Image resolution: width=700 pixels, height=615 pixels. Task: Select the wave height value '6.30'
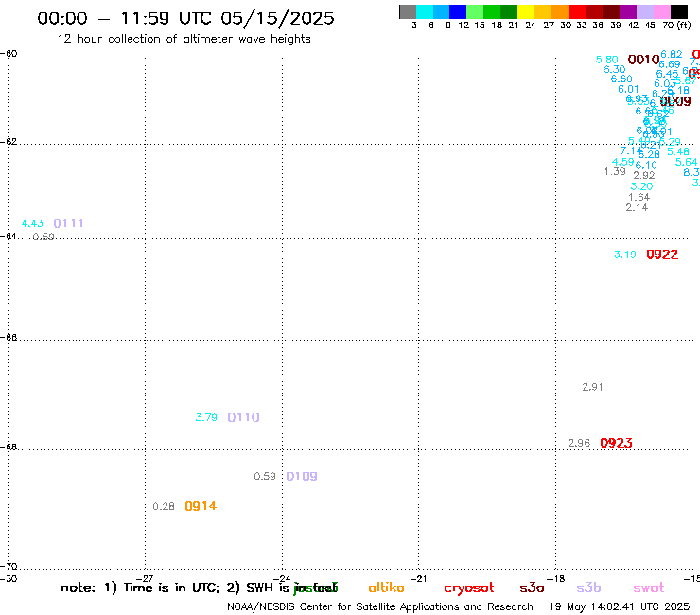[x=614, y=69]
